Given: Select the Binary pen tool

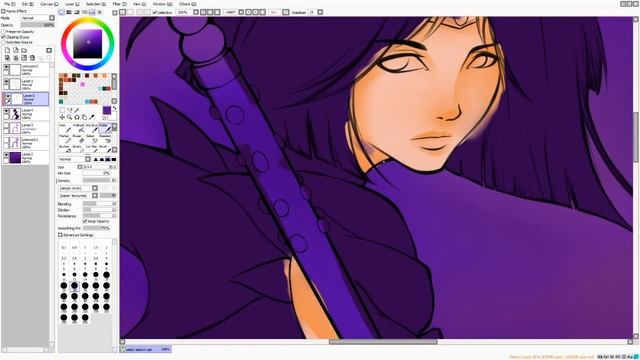Looking at the screenshot, I should [79, 149].
